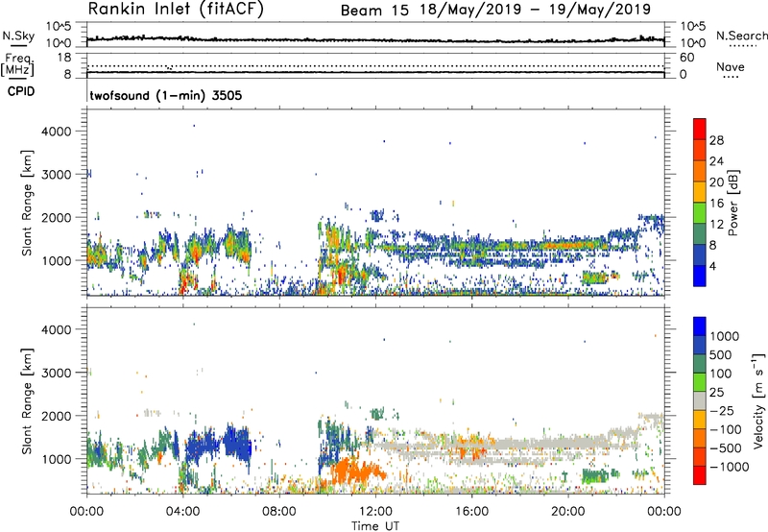Image resolution: width=768 pixels, height=532 pixels.
Task: Click the 'Velocity [m s-1]' color bar label
Action: tap(758, 400)
